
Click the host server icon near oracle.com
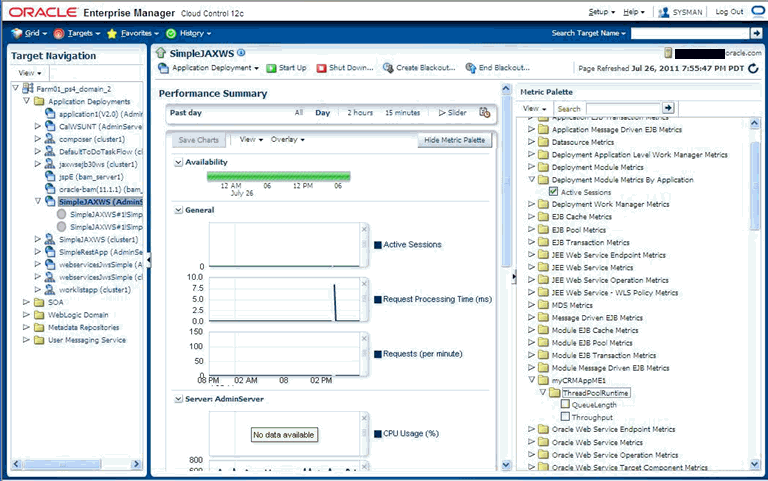pos(668,53)
